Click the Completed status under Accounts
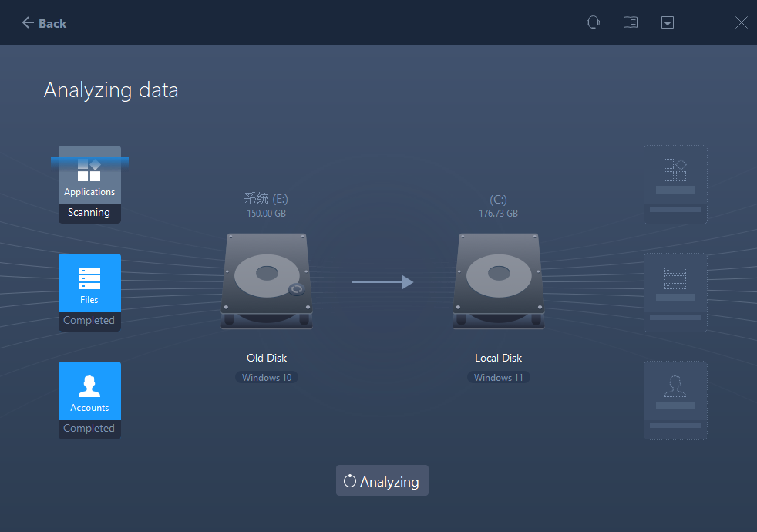The width and height of the screenshot is (757, 532). tap(89, 428)
